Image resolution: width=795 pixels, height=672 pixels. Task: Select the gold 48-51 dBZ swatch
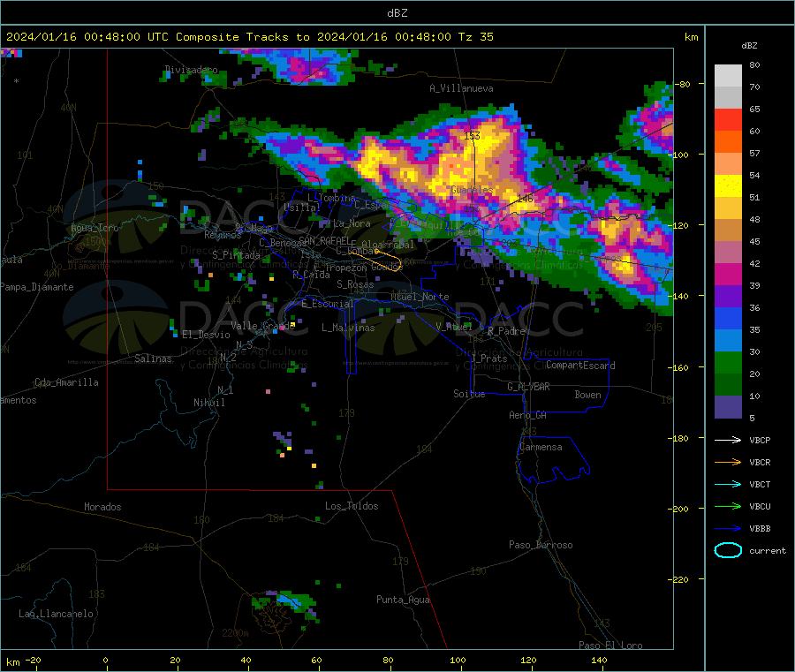pyautogui.click(x=728, y=208)
